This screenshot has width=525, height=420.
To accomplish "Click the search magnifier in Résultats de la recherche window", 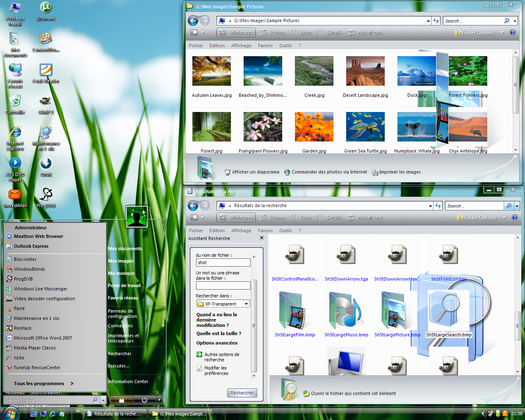I will pyautogui.click(x=509, y=206).
